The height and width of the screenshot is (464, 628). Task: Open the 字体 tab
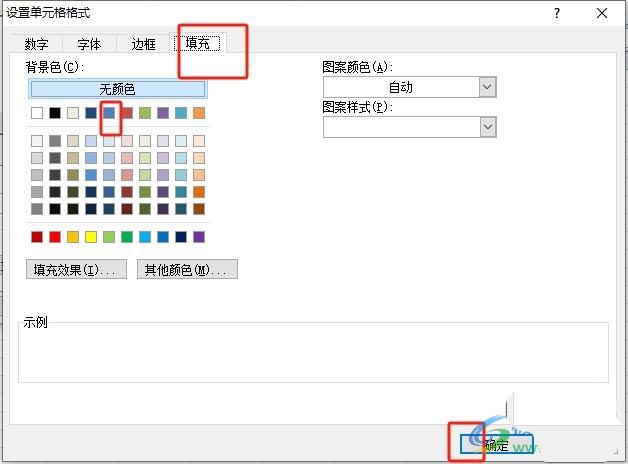(89, 44)
